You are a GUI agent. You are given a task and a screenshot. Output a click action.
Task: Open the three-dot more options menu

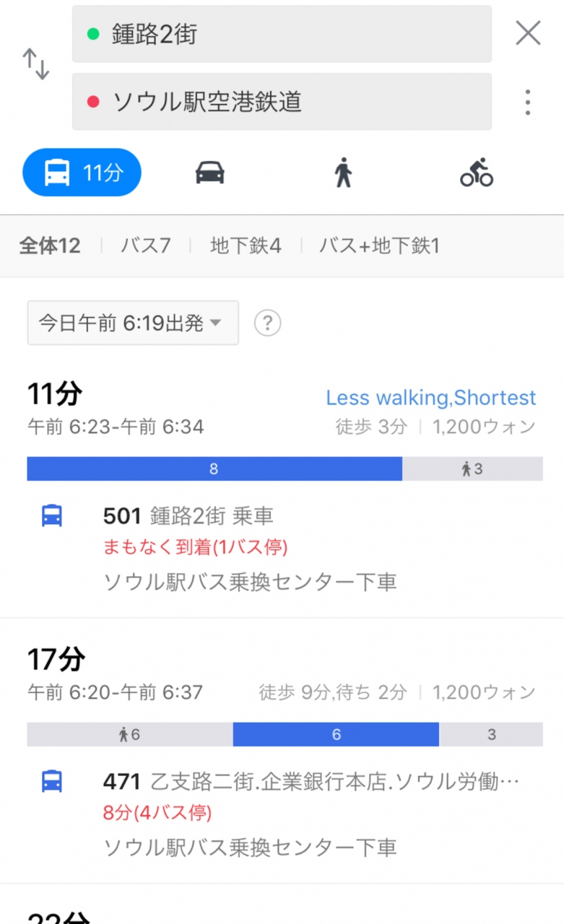coord(528,103)
